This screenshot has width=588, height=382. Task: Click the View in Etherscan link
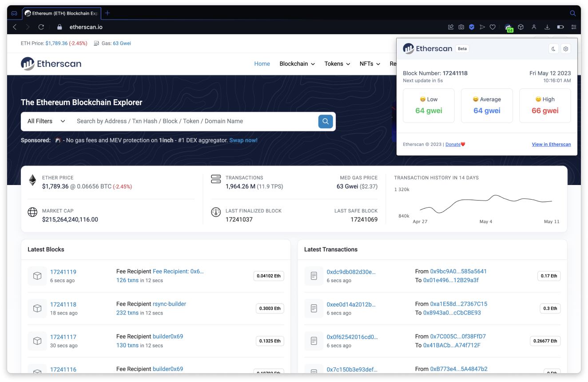(551, 144)
